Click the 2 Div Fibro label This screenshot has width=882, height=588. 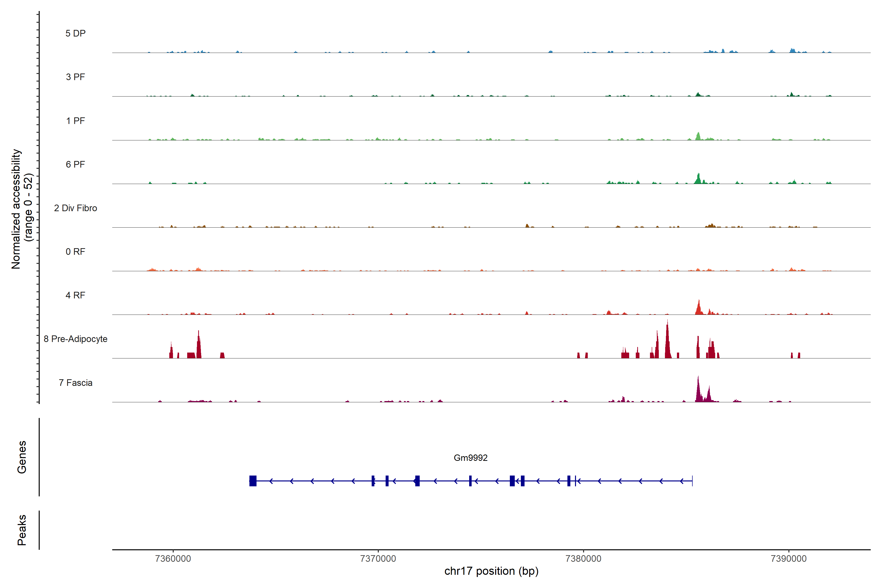(x=75, y=208)
